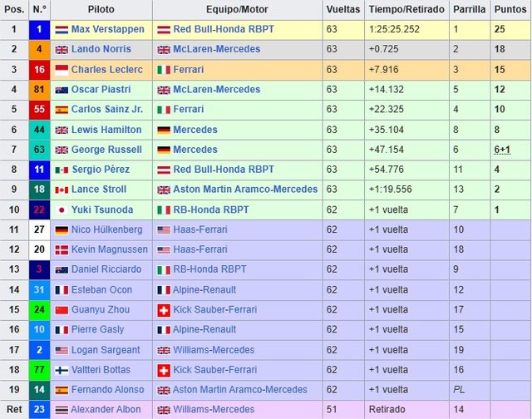Click the US flag in Nico Hülkenberg's team cell
The height and width of the screenshot is (419, 532).
click(x=164, y=230)
